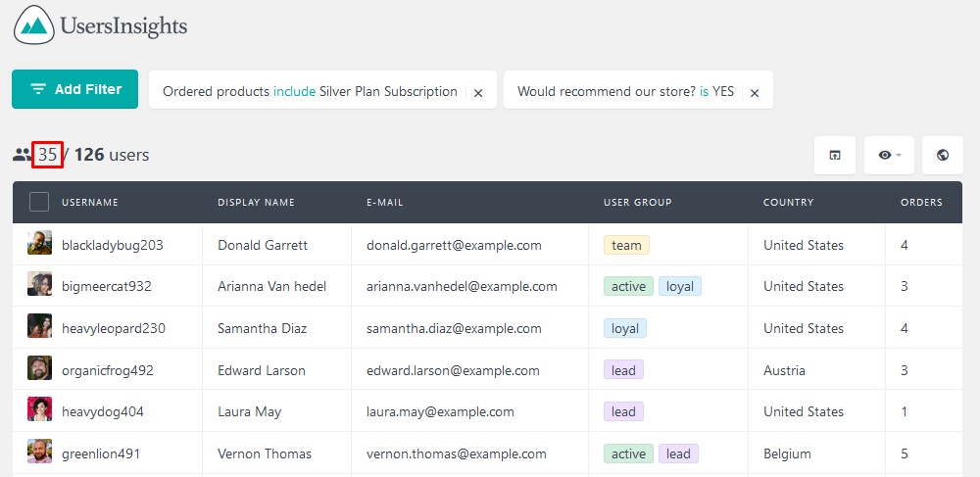Open the greenlion491 user profile
The image size is (980, 477).
101,453
